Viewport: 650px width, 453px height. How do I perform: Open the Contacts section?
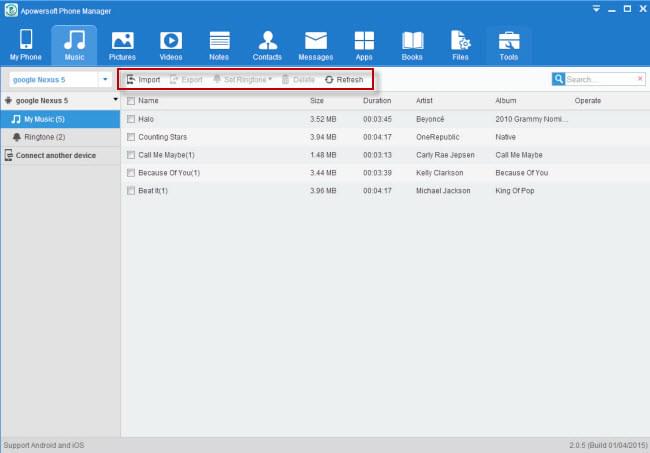pyautogui.click(x=267, y=45)
